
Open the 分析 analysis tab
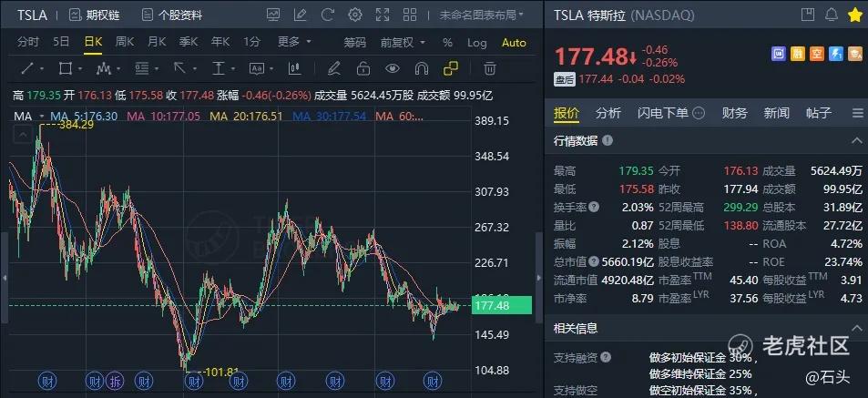pos(608,114)
